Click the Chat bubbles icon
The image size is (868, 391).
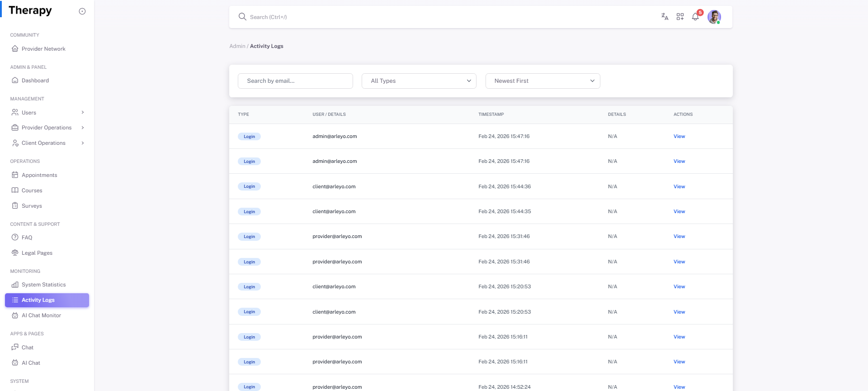[15, 347]
